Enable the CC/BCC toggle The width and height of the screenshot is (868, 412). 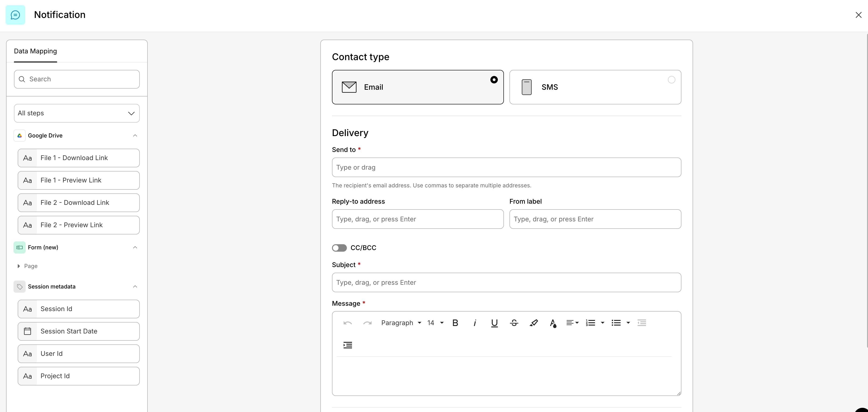pos(339,248)
